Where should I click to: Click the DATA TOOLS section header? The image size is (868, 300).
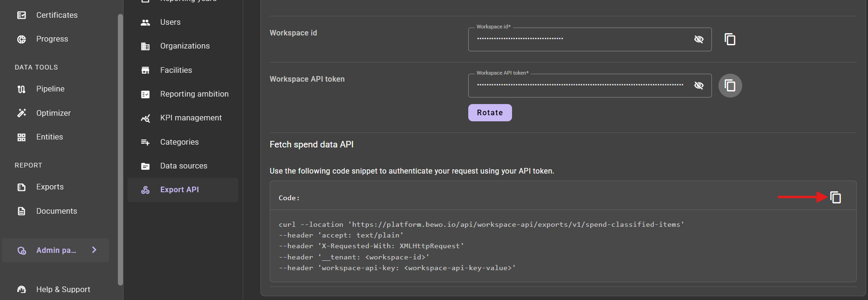[x=36, y=68]
